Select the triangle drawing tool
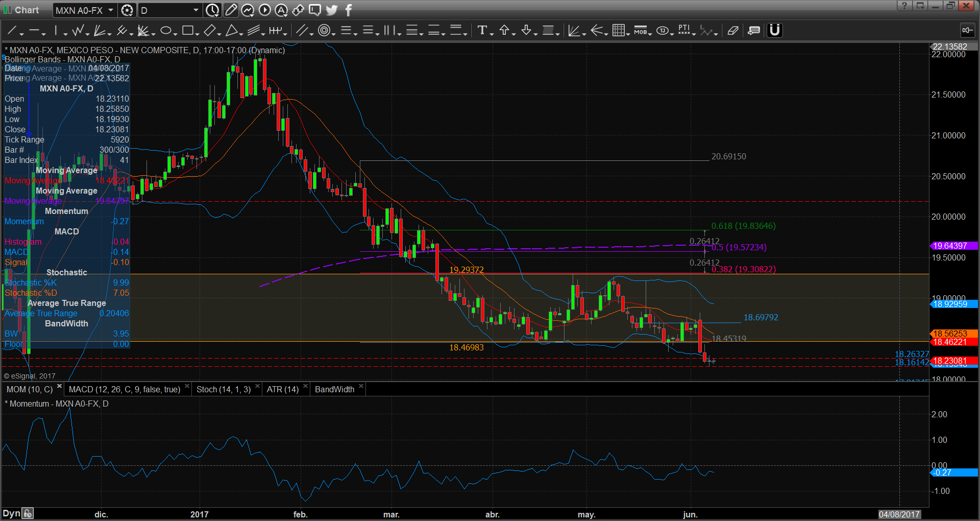This screenshot has width=980, height=521. [x=231, y=31]
